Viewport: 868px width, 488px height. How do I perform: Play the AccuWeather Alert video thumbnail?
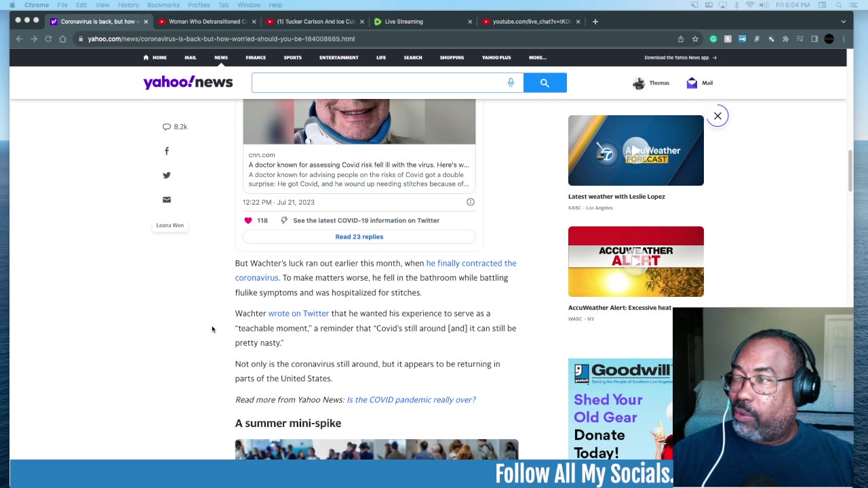click(x=636, y=262)
